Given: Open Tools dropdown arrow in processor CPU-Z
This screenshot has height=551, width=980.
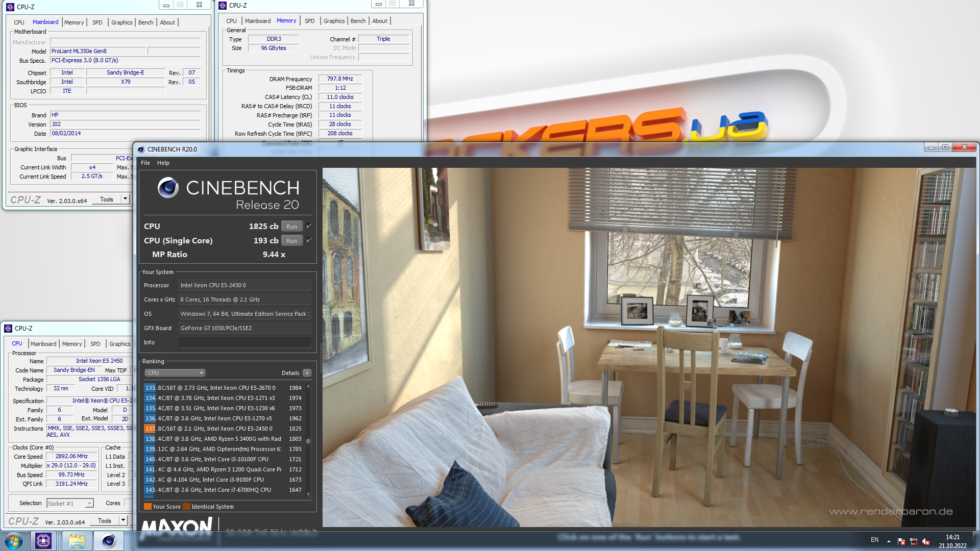Looking at the screenshot, I should tap(123, 520).
